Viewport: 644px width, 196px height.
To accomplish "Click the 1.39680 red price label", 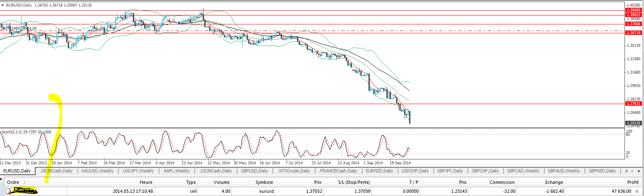I will [633, 10].
